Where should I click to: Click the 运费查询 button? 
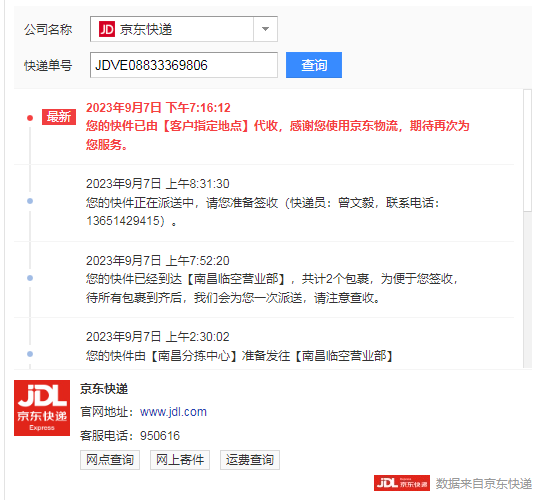(x=250, y=460)
